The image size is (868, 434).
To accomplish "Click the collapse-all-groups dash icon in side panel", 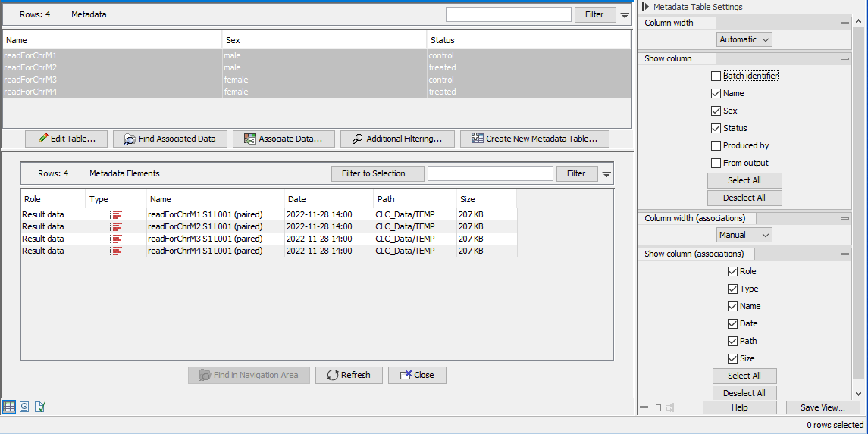I will pyautogui.click(x=644, y=407).
